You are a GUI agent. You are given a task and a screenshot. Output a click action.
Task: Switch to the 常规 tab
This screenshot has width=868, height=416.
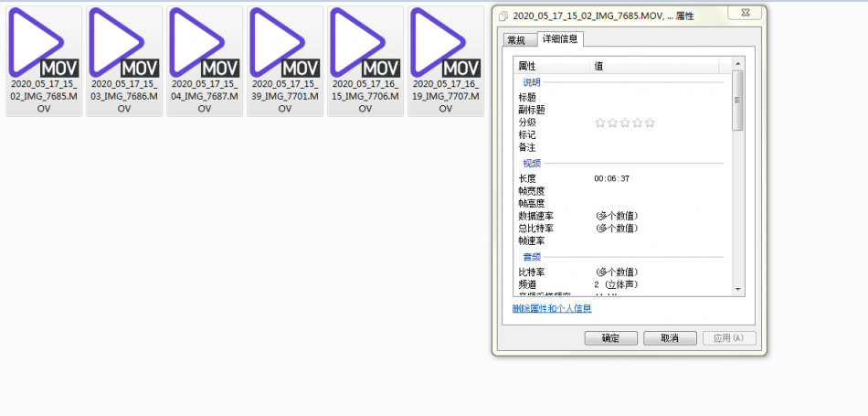click(x=516, y=40)
